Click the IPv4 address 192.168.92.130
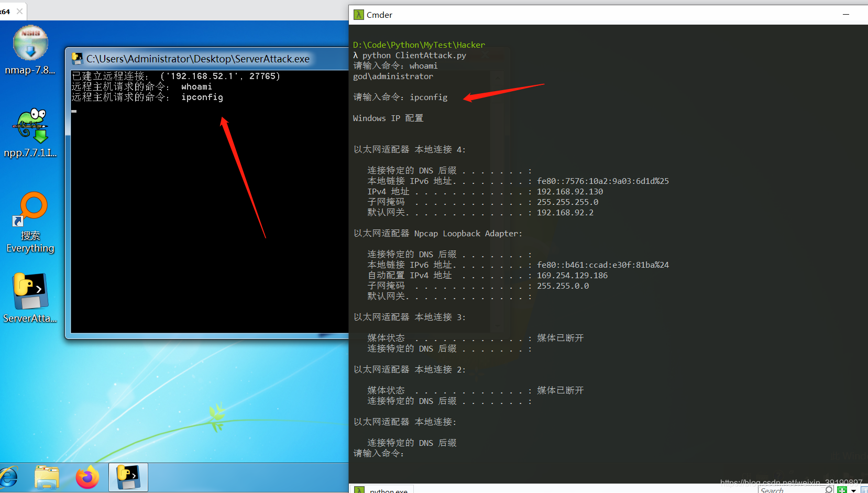Viewport: 868px width, 493px height. 570,192
